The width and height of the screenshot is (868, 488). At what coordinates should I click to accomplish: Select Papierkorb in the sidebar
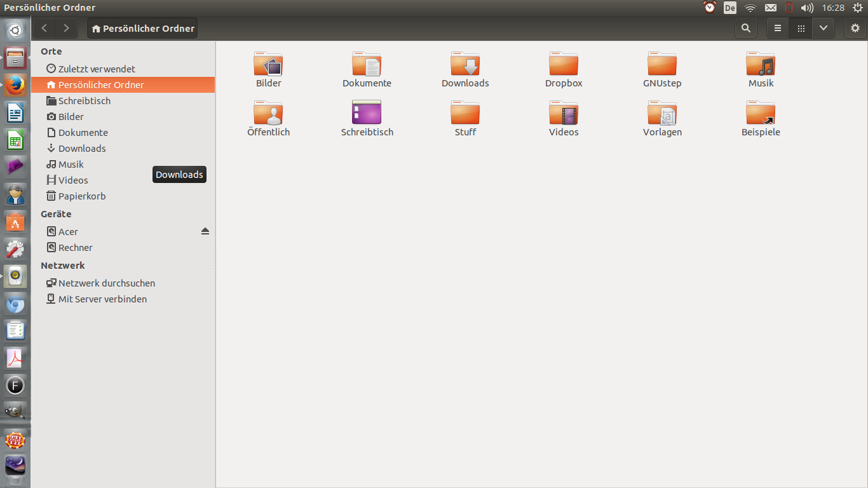(x=82, y=196)
